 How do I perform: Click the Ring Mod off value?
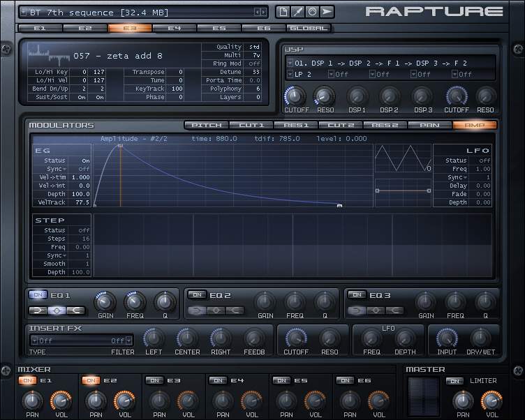(x=254, y=63)
